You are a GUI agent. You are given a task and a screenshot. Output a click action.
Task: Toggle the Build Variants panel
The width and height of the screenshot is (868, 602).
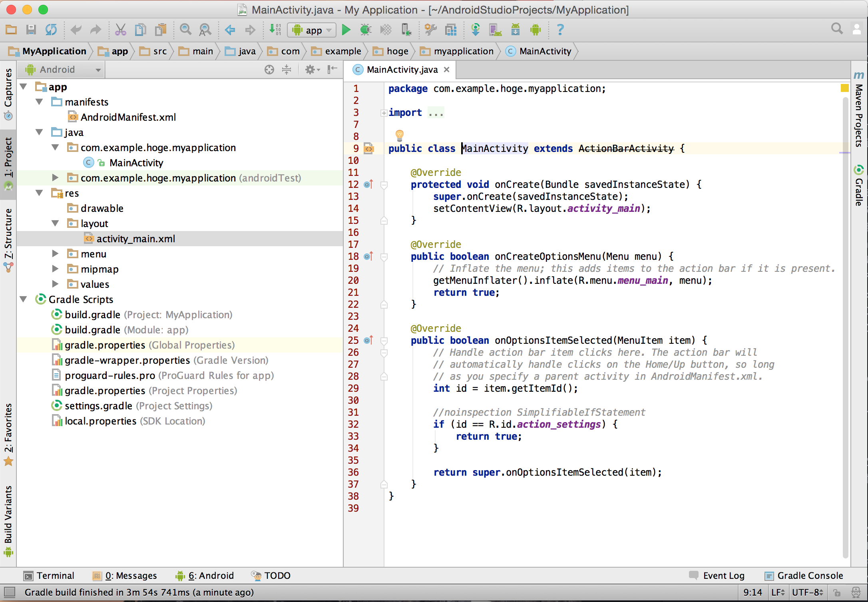8,521
